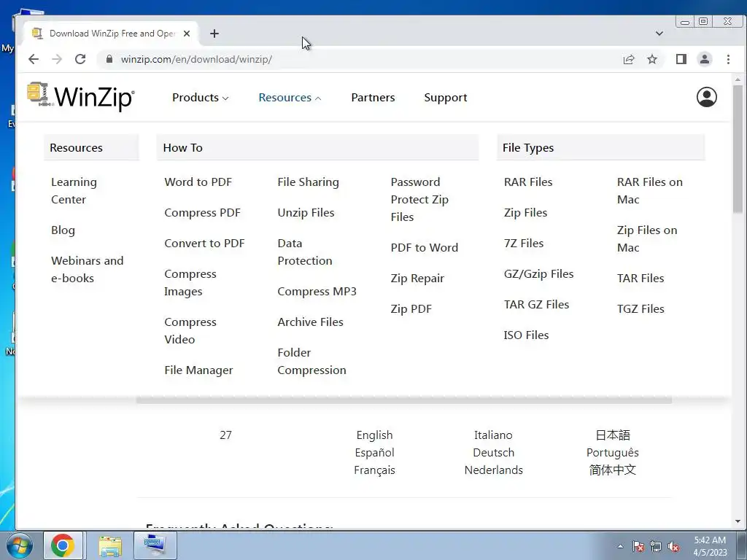Close the Download WinZip tab
The width and height of the screenshot is (747, 560).
pos(187,34)
